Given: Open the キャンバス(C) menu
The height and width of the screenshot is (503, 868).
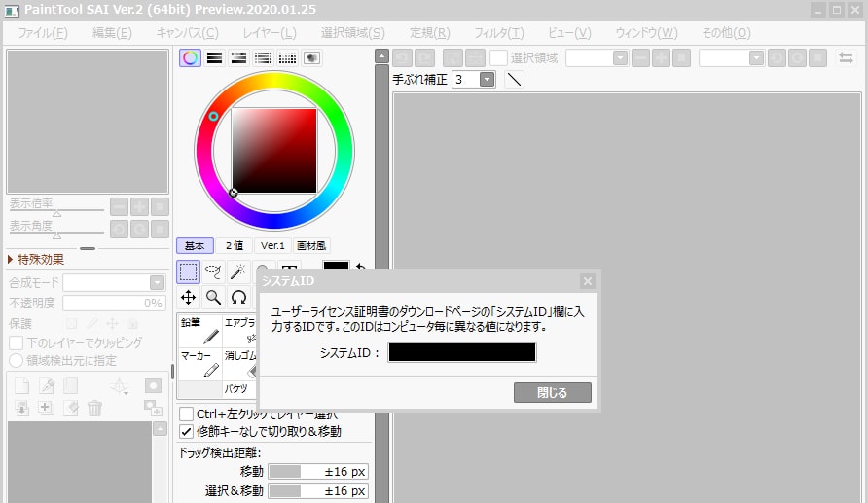Looking at the screenshot, I should [x=187, y=33].
